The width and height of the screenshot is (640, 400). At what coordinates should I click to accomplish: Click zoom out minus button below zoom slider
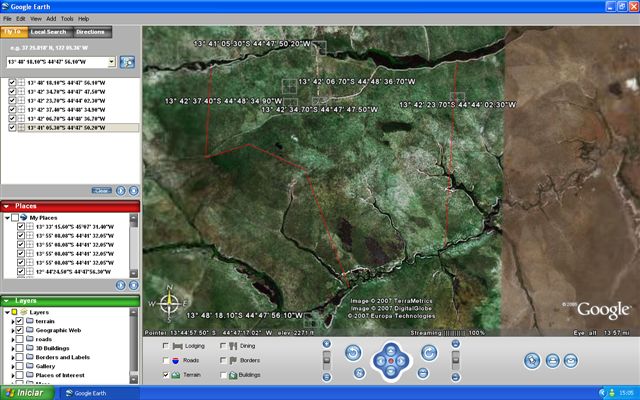pyautogui.click(x=327, y=377)
